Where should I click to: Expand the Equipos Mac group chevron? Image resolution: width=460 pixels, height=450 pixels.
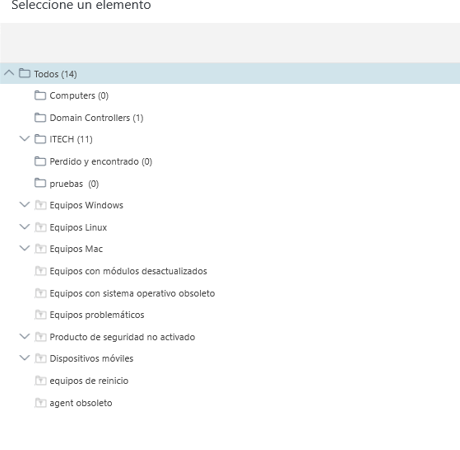pos(25,248)
